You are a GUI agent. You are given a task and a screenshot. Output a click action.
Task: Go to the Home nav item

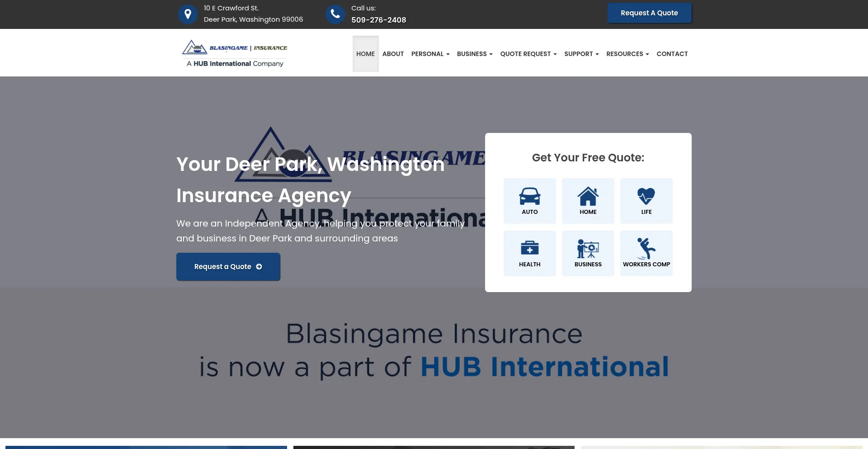tap(365, 54)
